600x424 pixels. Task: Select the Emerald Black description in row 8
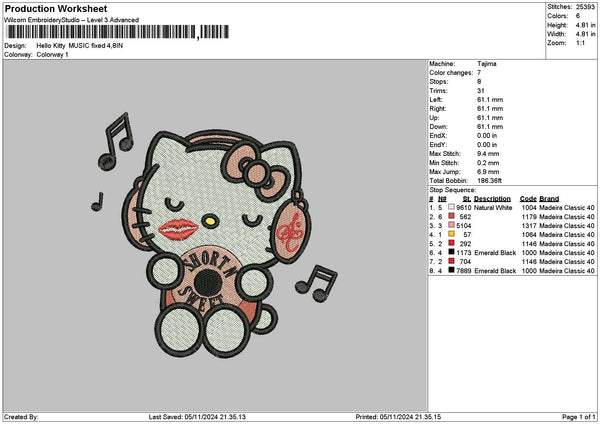pyautogui.click(x=495, y=271)
